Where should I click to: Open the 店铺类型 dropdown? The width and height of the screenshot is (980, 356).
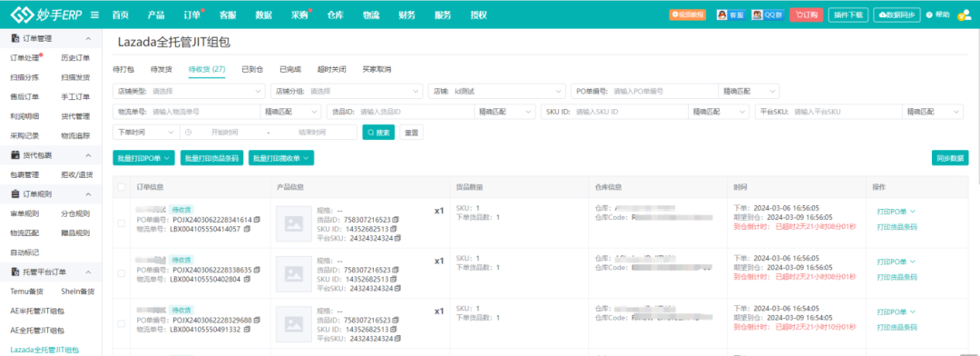(189, 92)
